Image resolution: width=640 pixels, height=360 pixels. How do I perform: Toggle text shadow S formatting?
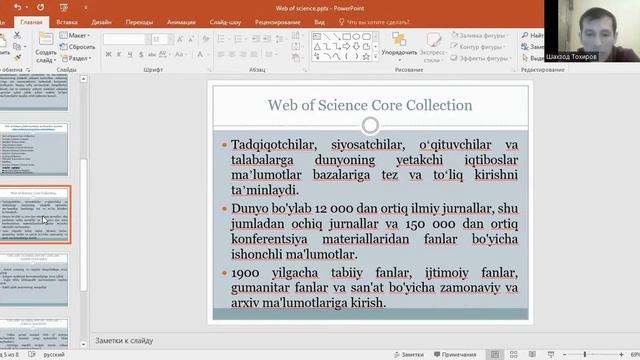coord(141,54)
